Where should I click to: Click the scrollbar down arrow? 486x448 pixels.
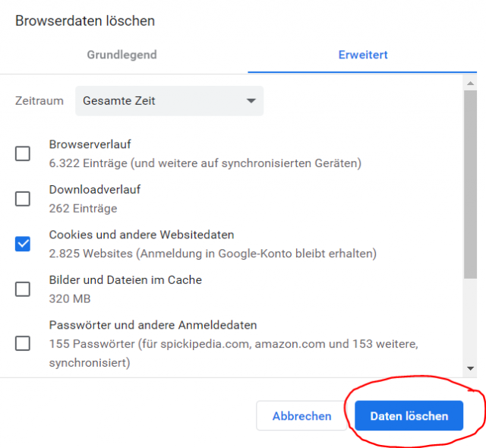470,368
